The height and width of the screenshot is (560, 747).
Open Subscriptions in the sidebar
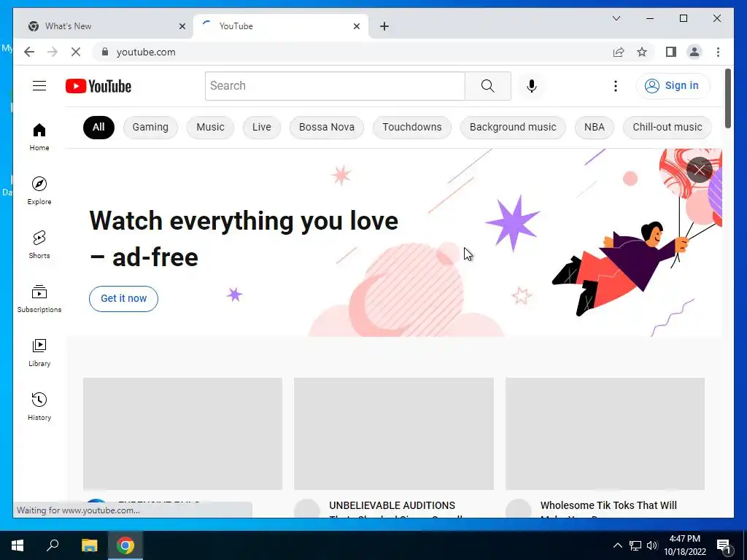[39, 298]
